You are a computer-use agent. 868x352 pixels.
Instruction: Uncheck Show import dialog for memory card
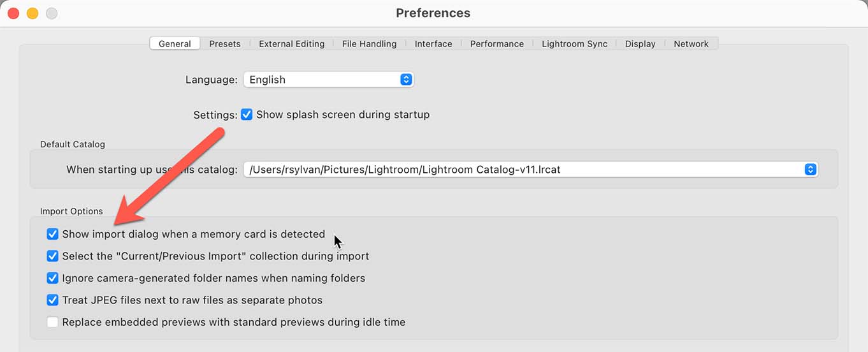point(52,234)
